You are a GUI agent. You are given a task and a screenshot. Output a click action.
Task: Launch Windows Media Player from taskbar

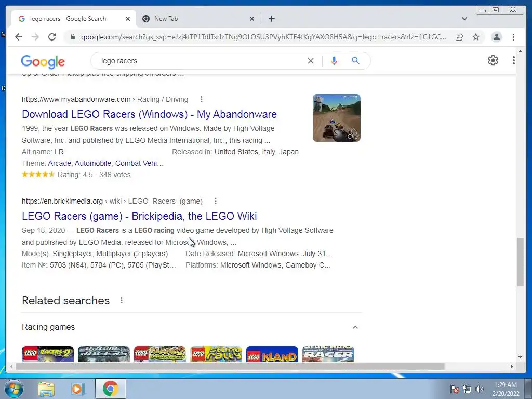click(77, 389)
